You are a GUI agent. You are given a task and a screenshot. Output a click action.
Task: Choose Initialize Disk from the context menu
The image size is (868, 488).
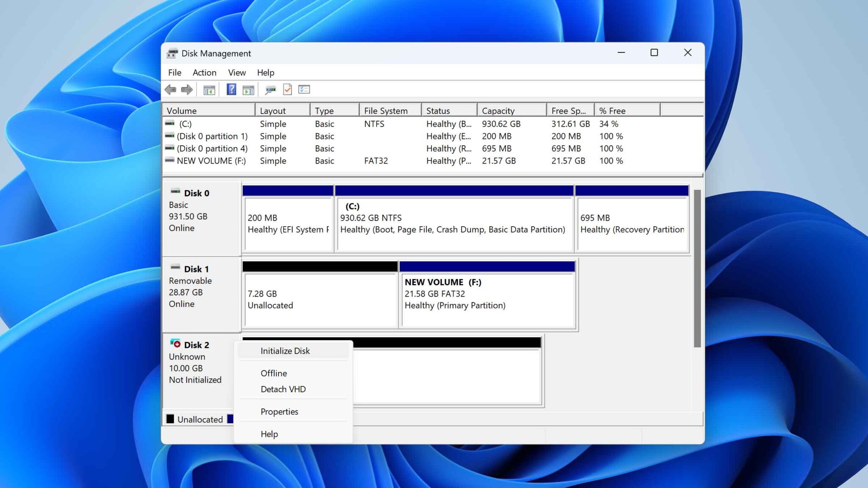coord(285,351)
